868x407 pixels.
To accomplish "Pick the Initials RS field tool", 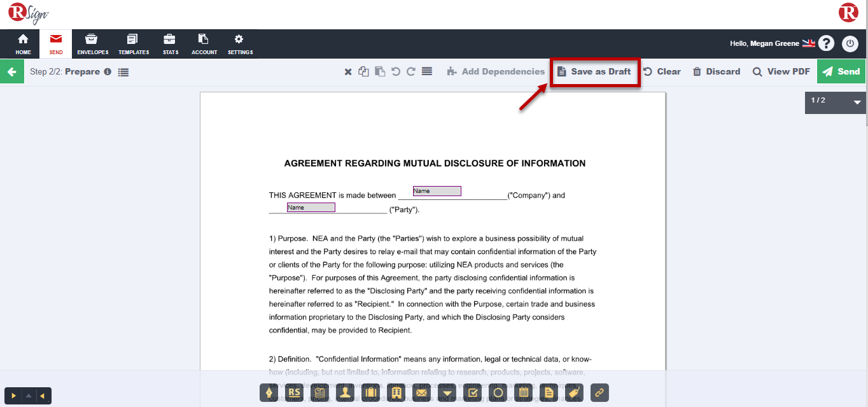I will click(x=294, y=393).
